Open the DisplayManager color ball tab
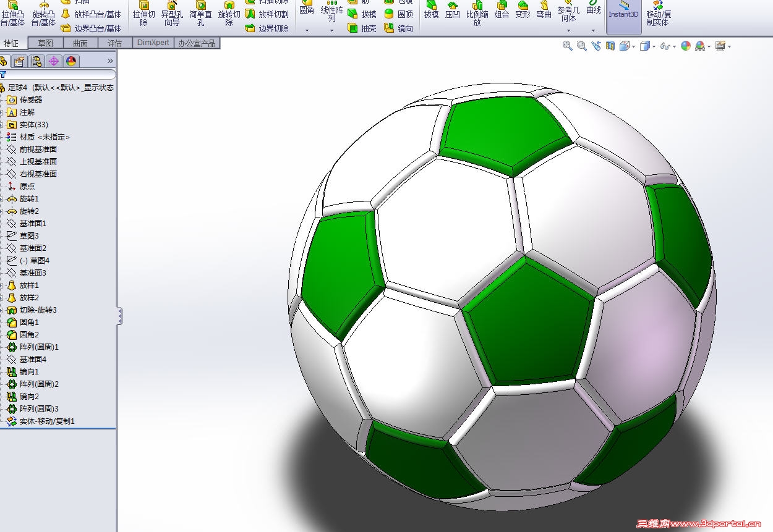The height and width of the screenshot is (532, 773). [70, 61]
